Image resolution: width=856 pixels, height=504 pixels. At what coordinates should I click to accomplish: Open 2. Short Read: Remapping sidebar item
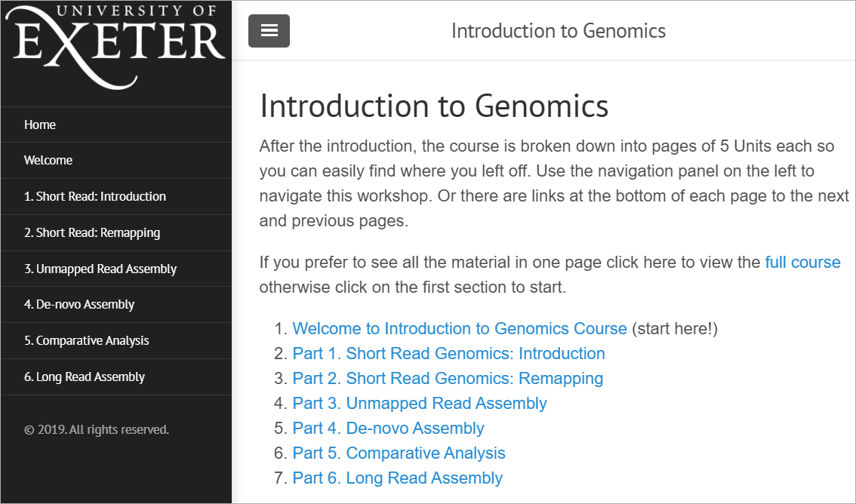(92, 232)
